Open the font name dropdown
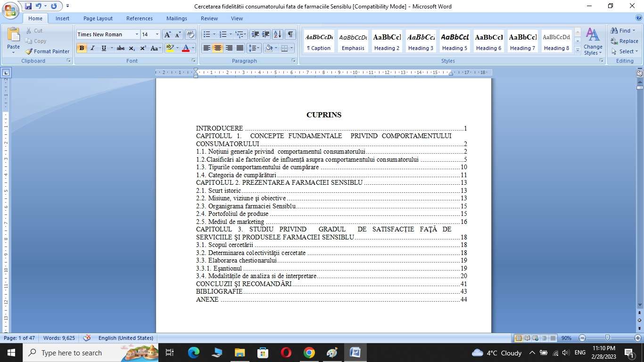 coord(137,34)
